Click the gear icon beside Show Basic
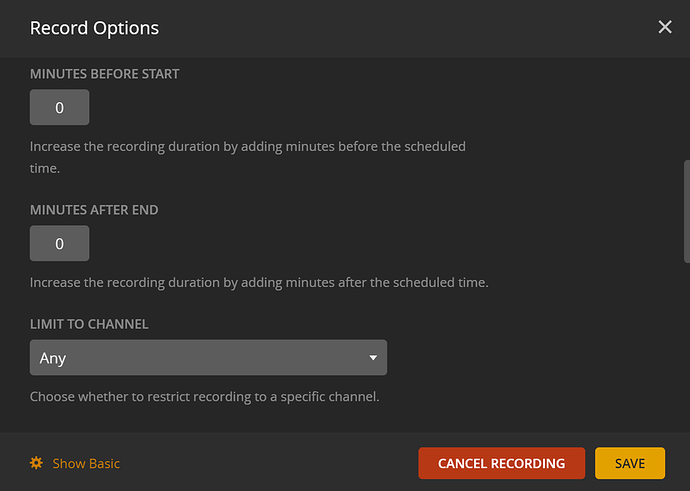 point(37,463)
